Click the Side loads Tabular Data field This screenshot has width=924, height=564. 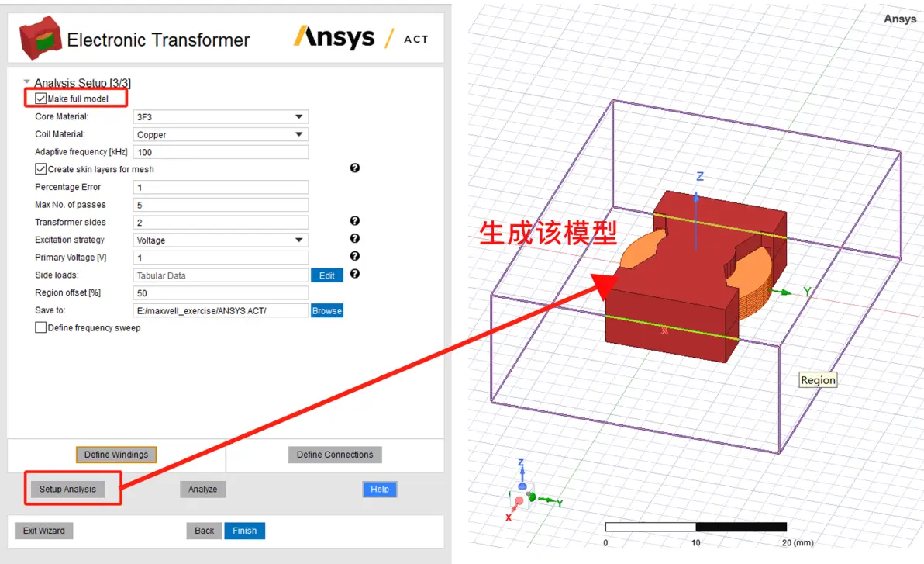tap(220, 275)
